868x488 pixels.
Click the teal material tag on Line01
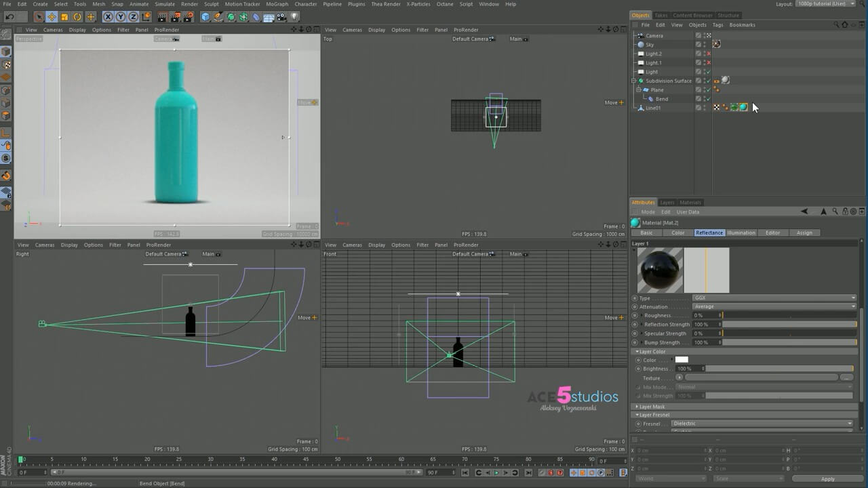[x=743, y=107]
